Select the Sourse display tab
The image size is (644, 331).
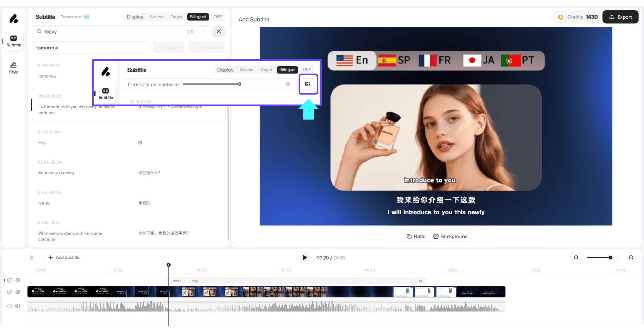[157, 17]
